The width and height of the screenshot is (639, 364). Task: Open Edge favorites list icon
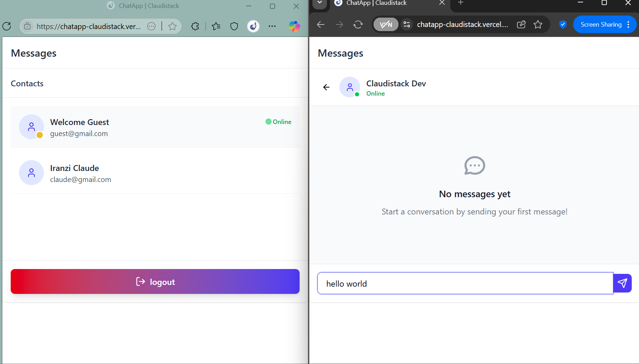[x=216, y=26]
